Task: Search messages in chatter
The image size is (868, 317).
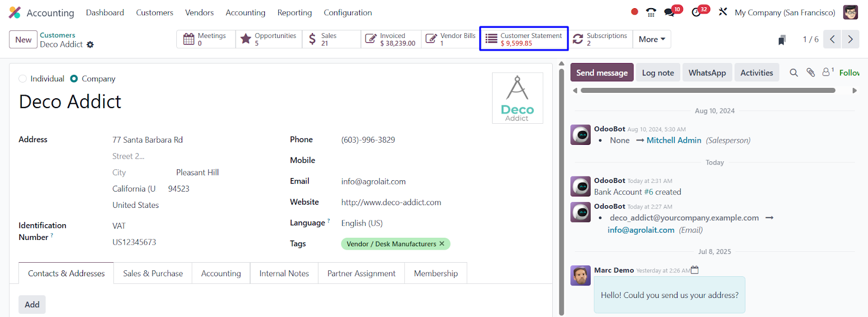Action: [x=794, y=73]
